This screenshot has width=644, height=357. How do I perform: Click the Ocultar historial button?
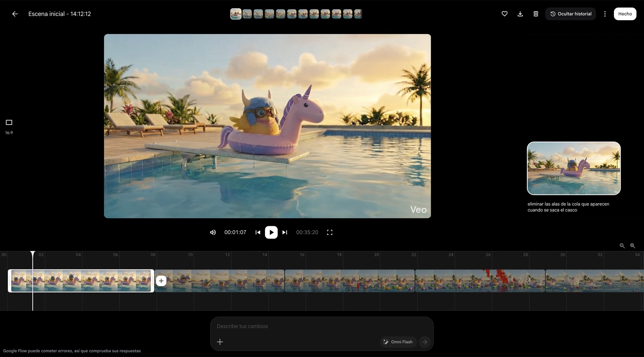(x=571, y=14)
